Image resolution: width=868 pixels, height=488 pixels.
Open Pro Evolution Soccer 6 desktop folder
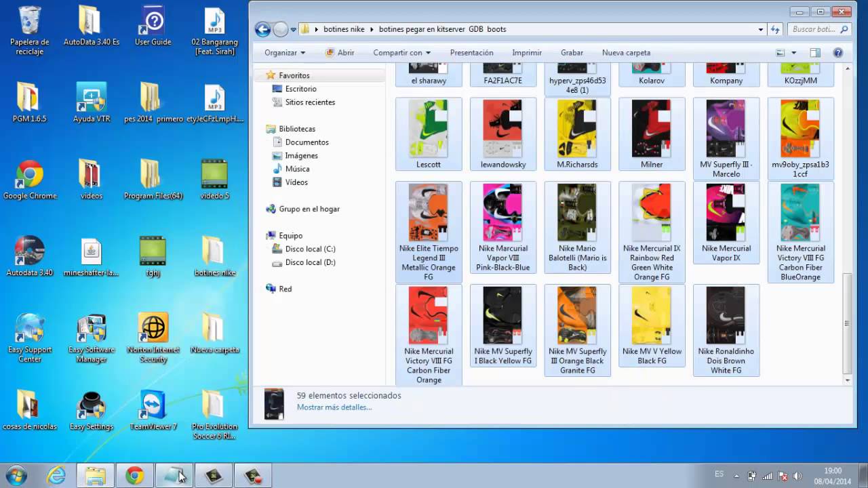214,415
